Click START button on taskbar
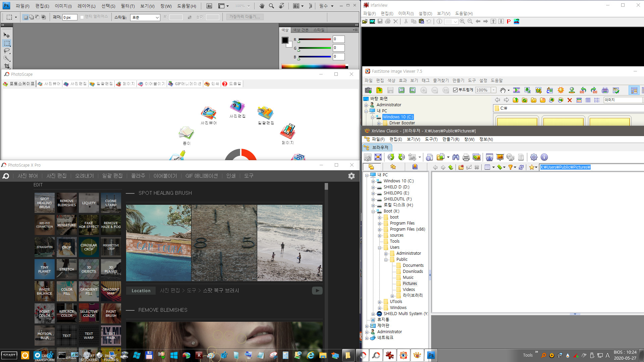644x362 pixels. (9, 355)
